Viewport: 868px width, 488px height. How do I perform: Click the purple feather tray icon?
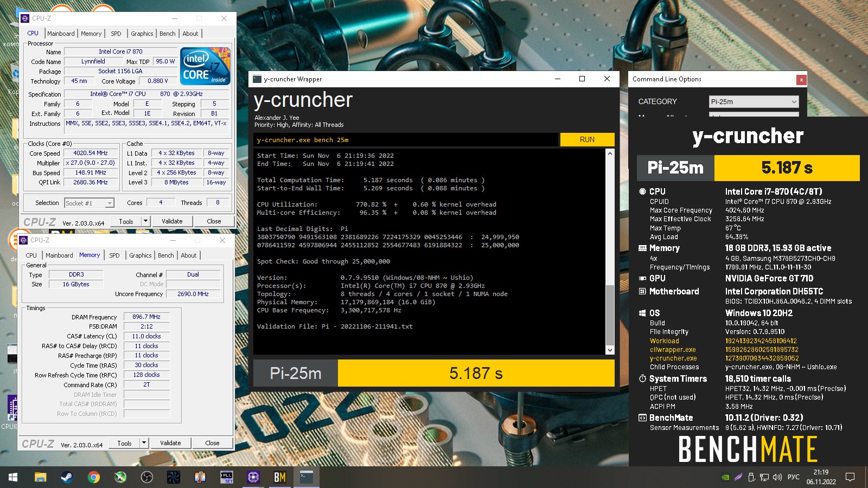[x=738, y=477]
